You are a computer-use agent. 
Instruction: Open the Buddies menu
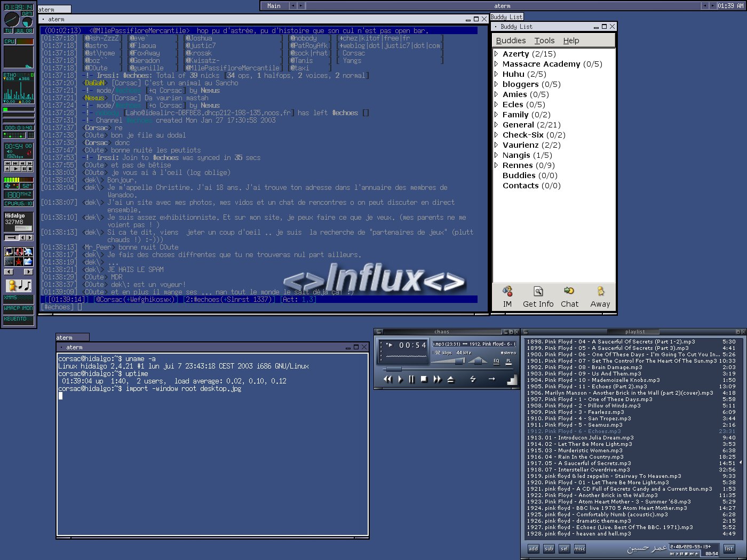511,41
